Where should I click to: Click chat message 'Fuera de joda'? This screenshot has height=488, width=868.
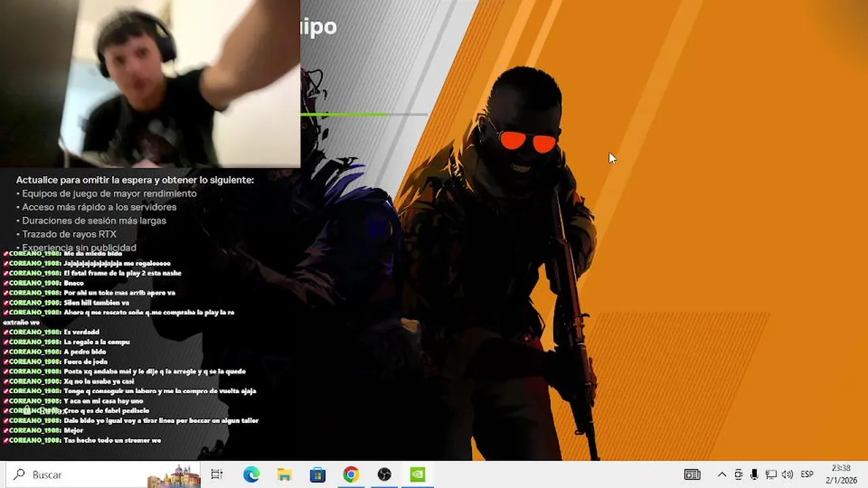85,361
